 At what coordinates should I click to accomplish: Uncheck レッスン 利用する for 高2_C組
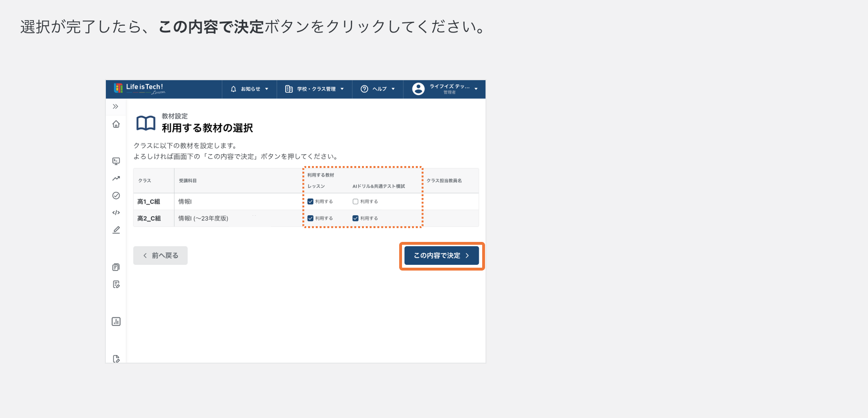point(310,218)
